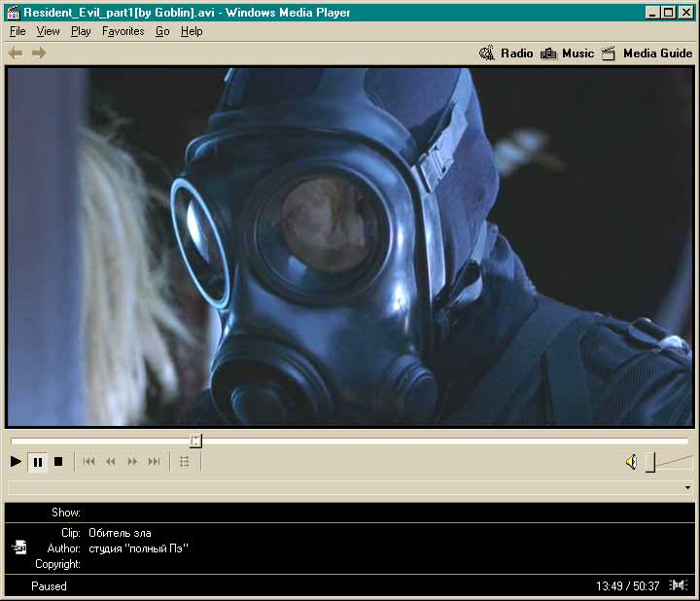The height and width of the screenshot is (601, 700).
Task: Click the Radio antenna icon
Action: point(487,53)
